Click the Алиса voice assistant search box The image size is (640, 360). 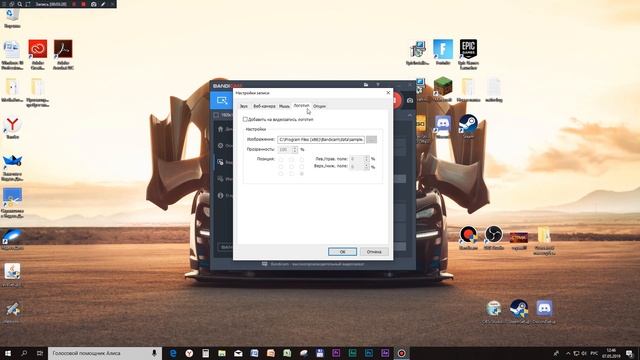point(105,353)
